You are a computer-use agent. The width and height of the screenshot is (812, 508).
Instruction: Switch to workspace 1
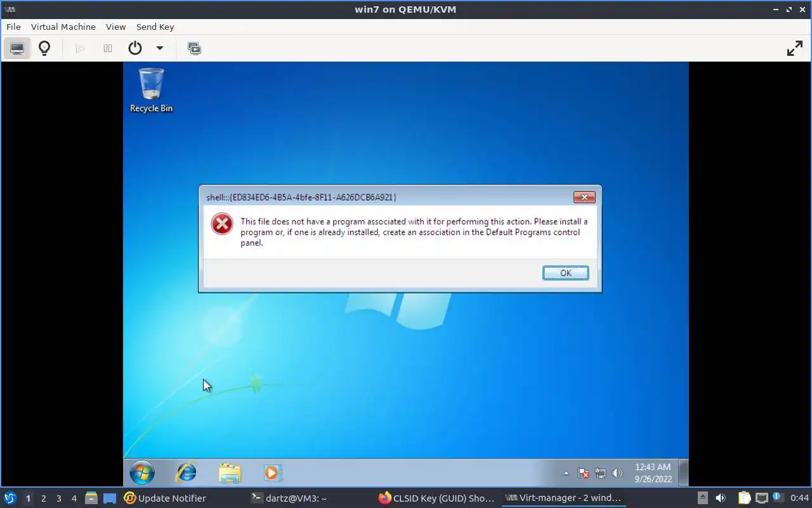[28, 498]
